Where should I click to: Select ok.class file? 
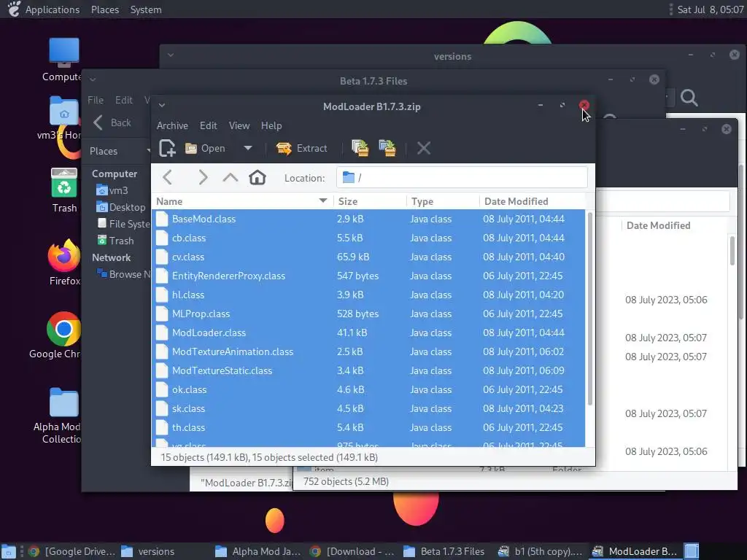point(368,389)
